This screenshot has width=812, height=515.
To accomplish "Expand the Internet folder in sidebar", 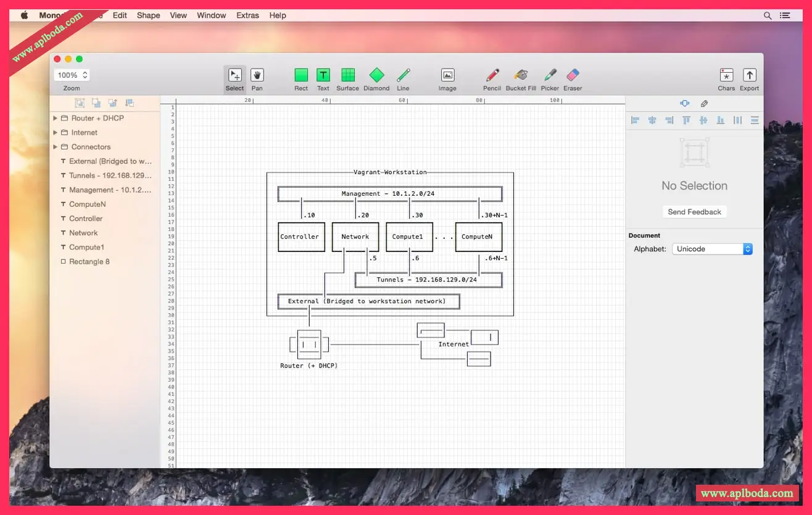I will (56, 132).
